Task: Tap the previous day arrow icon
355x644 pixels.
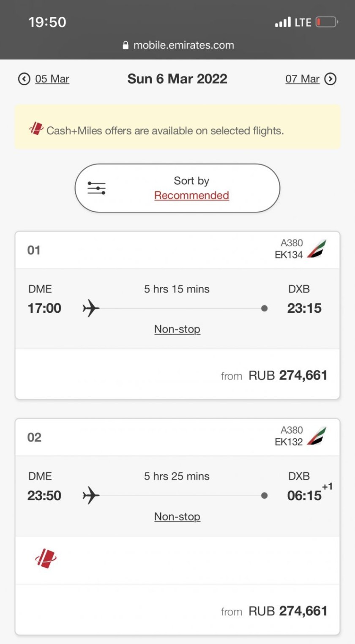Action: [x=24, y=79]
